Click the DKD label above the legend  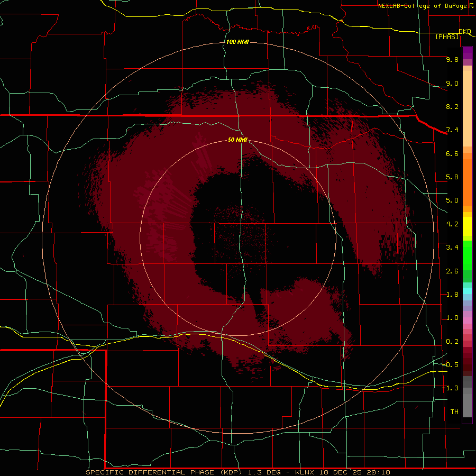(465, 32)
